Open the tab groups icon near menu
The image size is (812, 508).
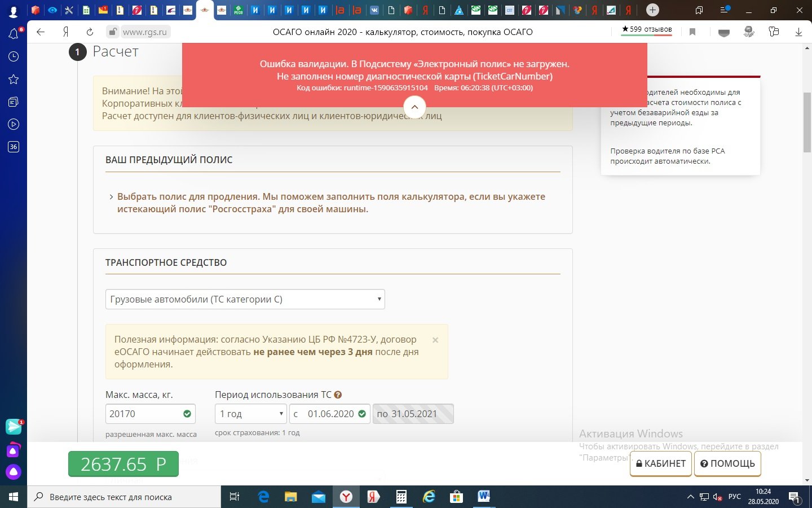pyautogui.click(x=699, y=10)
